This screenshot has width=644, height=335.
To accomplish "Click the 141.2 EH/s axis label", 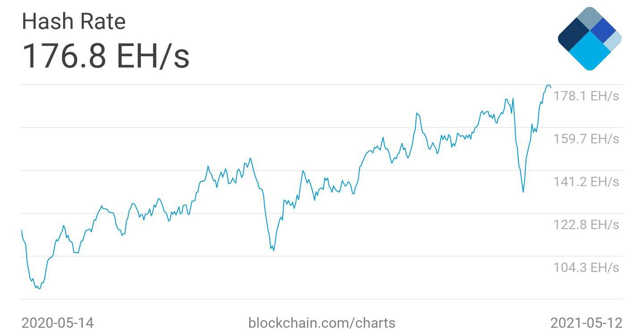I will point(586,182).
